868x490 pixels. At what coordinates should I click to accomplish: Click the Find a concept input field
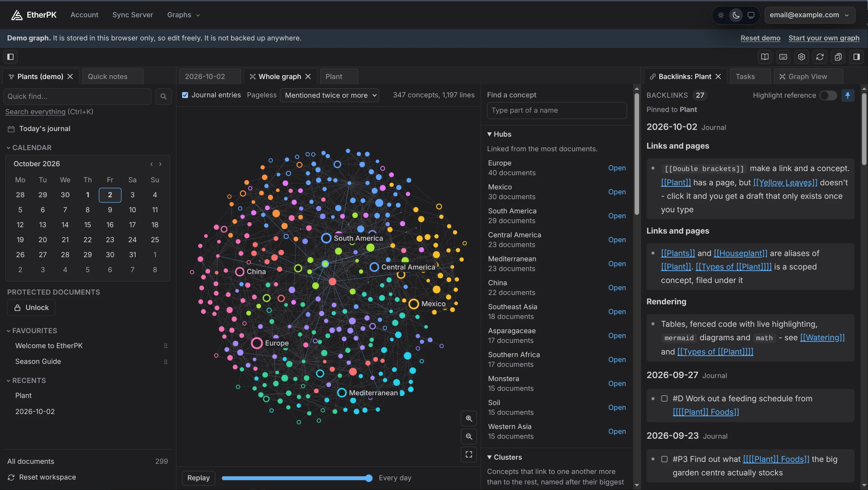coord(557,111)
